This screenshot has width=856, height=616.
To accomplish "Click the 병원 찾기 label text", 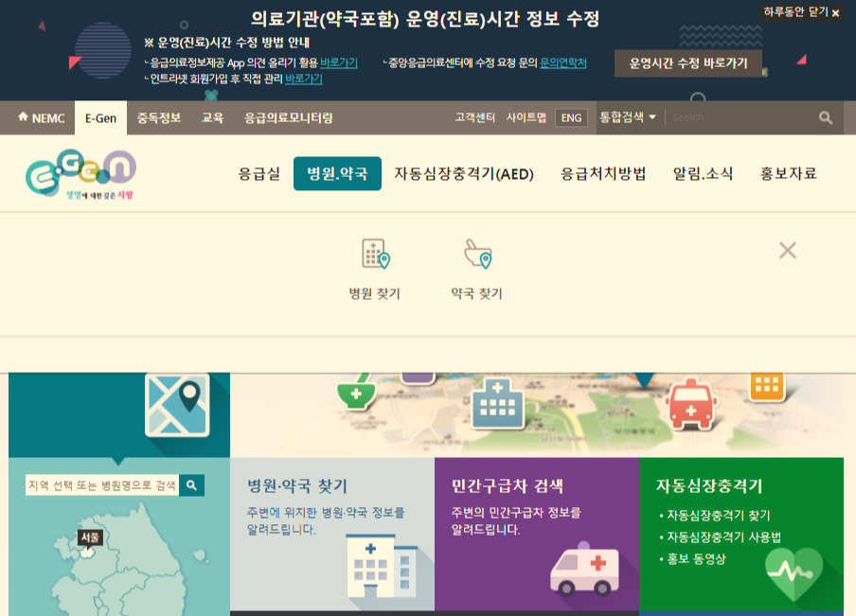I will 375,293.
